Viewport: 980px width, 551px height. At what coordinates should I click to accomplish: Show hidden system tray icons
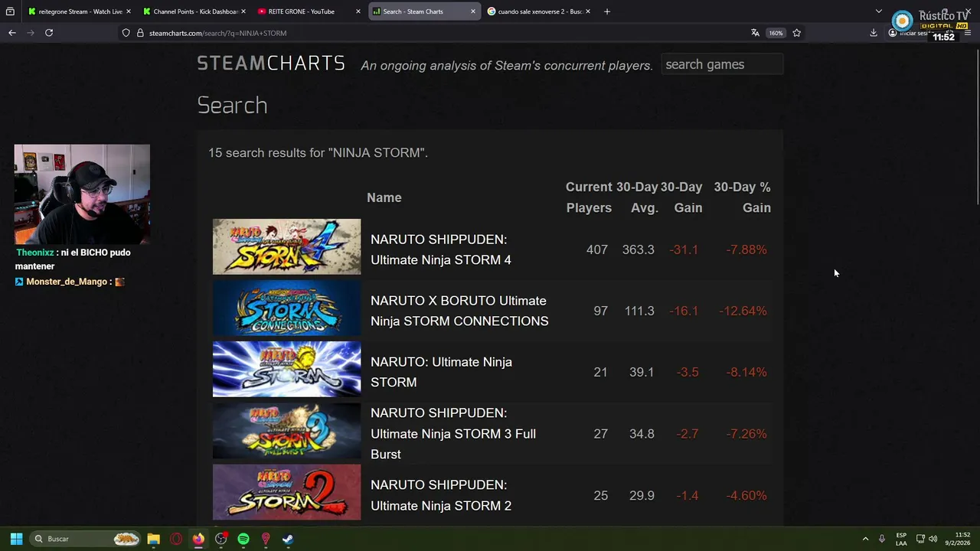click(x=865, y=539)
